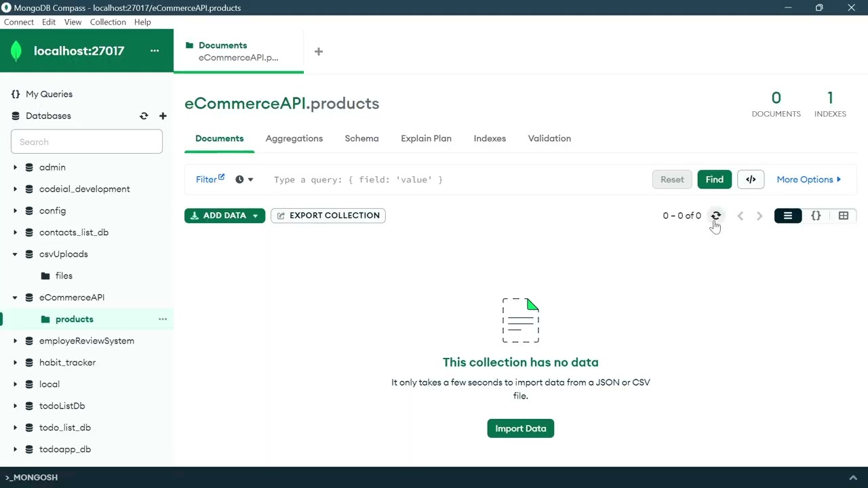Image resolution: width=868 pixels, height=488 pixels.
Task: Click admin database icon
Action: pos(29,167)
